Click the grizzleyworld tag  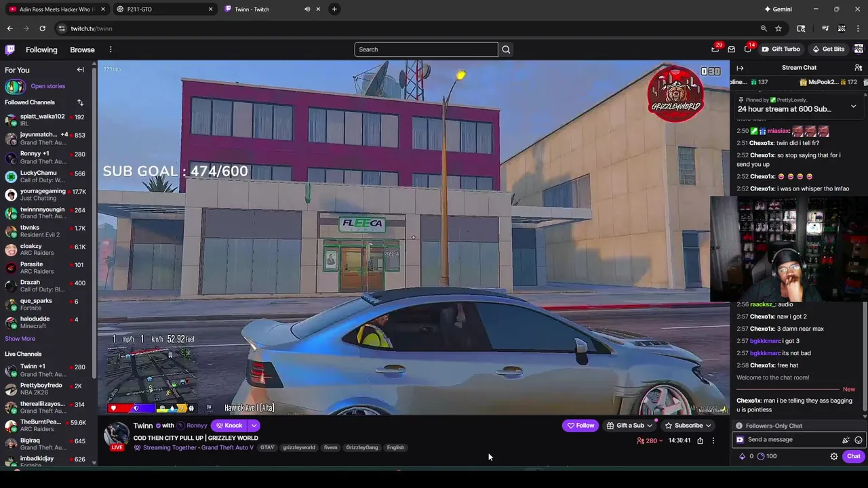click(x=299, y=447)
